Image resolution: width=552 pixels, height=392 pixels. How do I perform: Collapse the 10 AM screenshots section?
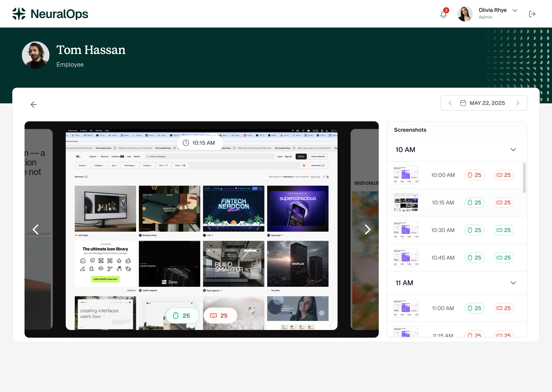(513, 150)
